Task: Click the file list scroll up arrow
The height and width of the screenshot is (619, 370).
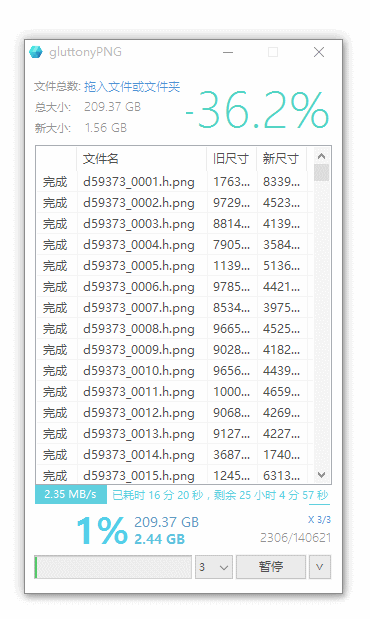Action: [321, 156]
